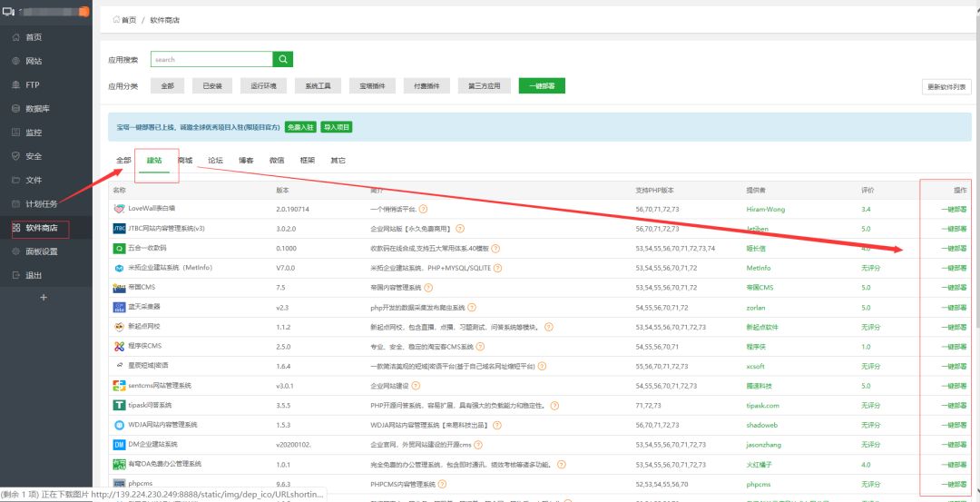Click the plus icon below 退出
The width and height of the screenshot is (980, 502).
tap(44, 298)
